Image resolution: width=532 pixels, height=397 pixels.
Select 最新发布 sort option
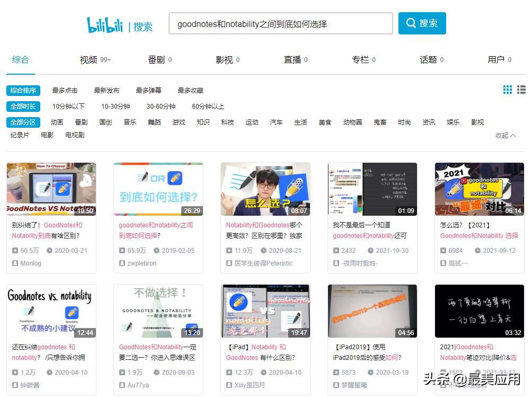coord(107,91)
